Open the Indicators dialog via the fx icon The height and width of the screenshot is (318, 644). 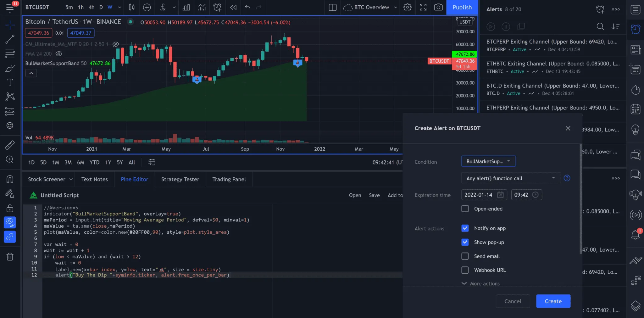163,7
